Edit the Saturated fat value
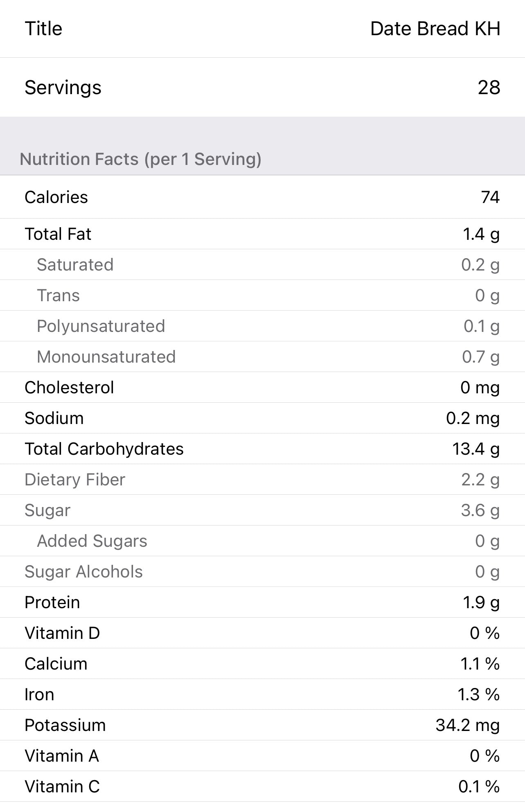The height and width of the screenshot is (812, 525). point(480,265)
